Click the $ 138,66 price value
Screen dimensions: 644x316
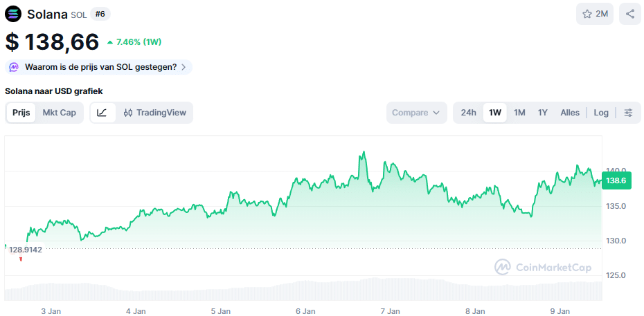tap(52, 41)
